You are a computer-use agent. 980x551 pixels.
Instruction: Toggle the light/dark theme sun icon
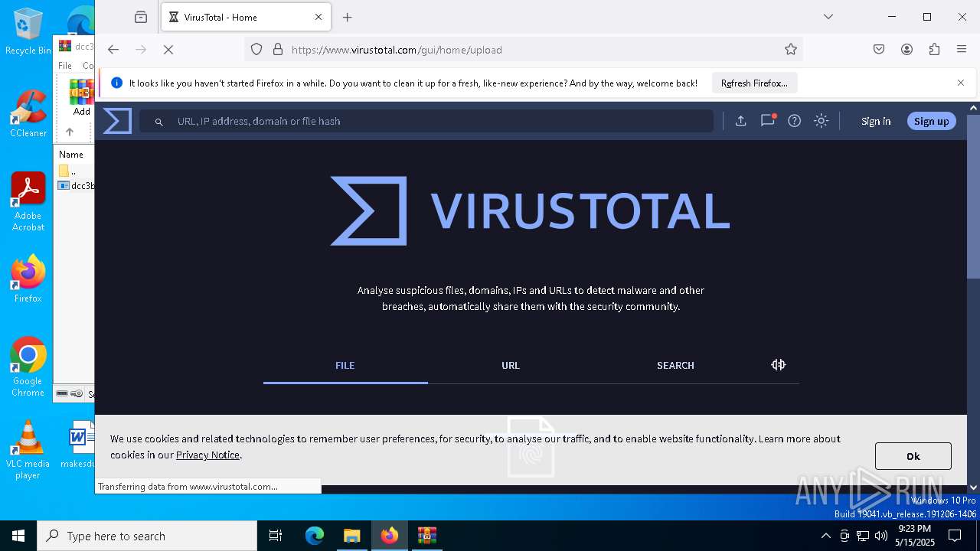click(x=822, y=121)
